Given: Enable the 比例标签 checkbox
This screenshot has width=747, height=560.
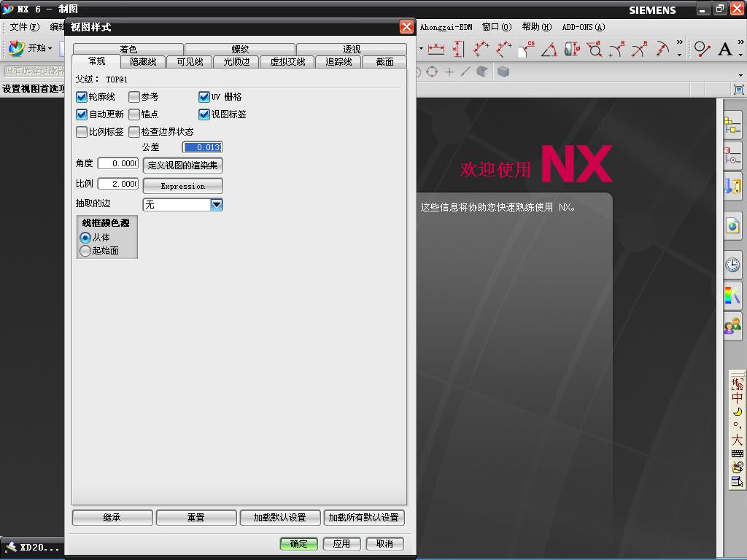Looking at the screenshot, I should (x=82, y=132).
